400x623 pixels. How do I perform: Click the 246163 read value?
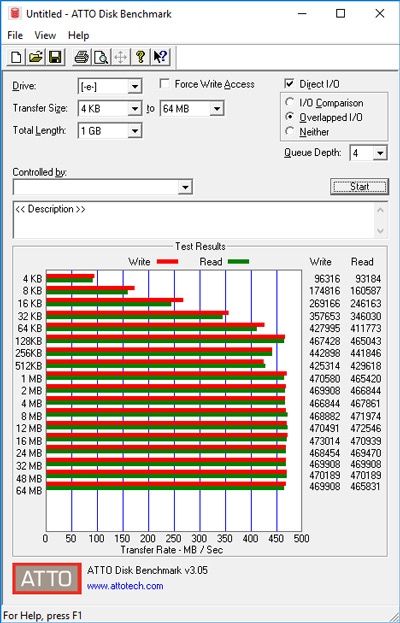point(365,304)
